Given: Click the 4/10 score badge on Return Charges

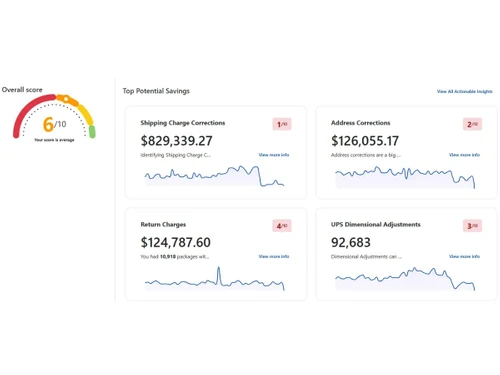Looking at the screenshot, I should 282,226.
